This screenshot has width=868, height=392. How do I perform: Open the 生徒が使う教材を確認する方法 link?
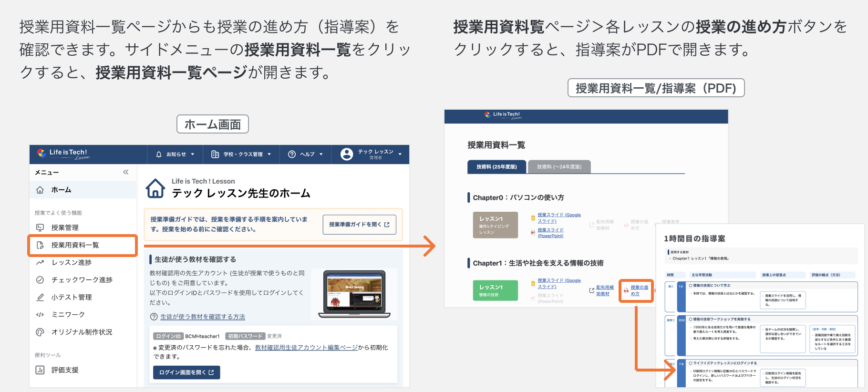point(203,317)
